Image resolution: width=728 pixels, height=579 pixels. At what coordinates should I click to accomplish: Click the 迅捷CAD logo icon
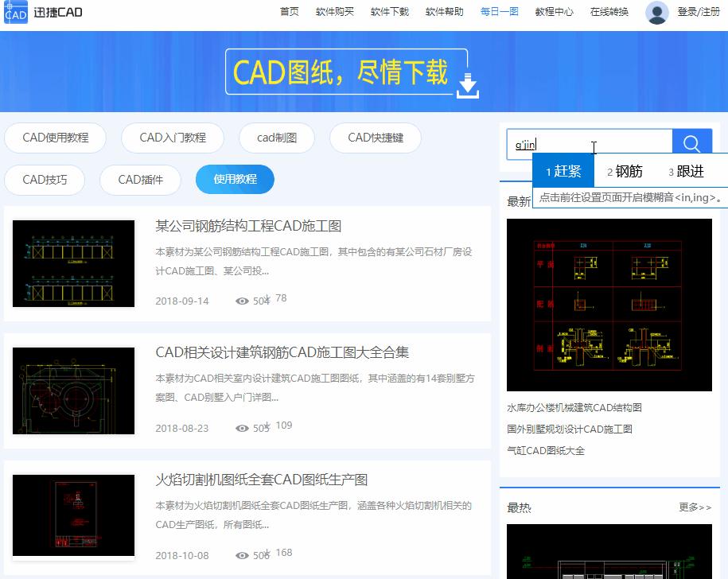[x=14, y=13]
